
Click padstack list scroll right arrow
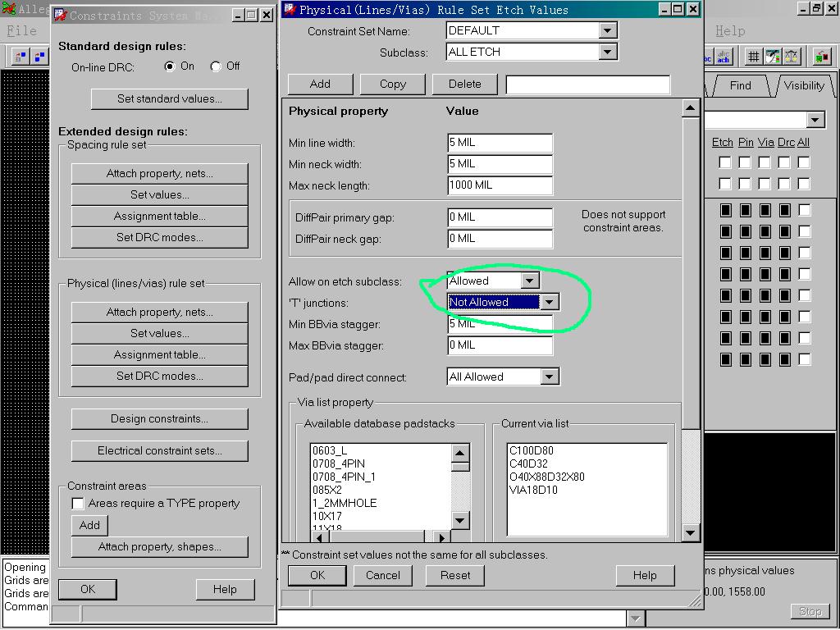pos(441,536)
